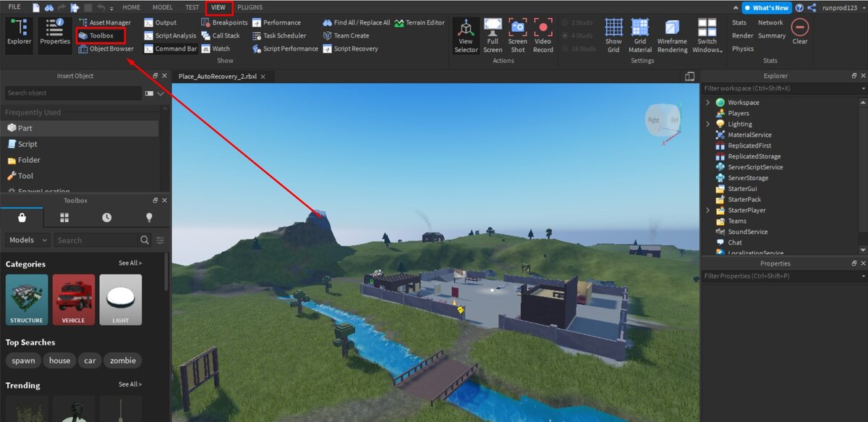
Task: Click See All next to Categories
Action: tap(130, 263)
